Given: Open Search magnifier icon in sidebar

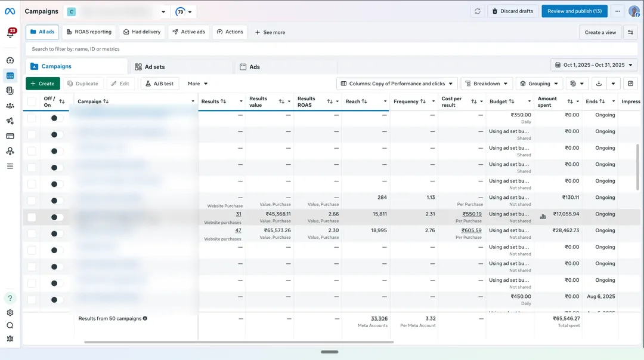Looking at the screenshot, I should tap(10, 325).
